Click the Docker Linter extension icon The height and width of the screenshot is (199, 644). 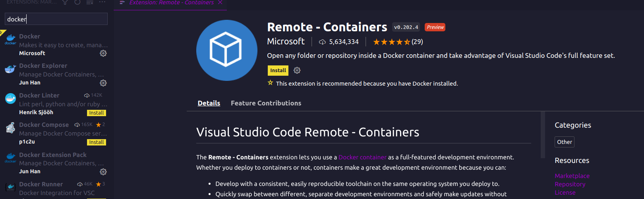click(10, 98)
